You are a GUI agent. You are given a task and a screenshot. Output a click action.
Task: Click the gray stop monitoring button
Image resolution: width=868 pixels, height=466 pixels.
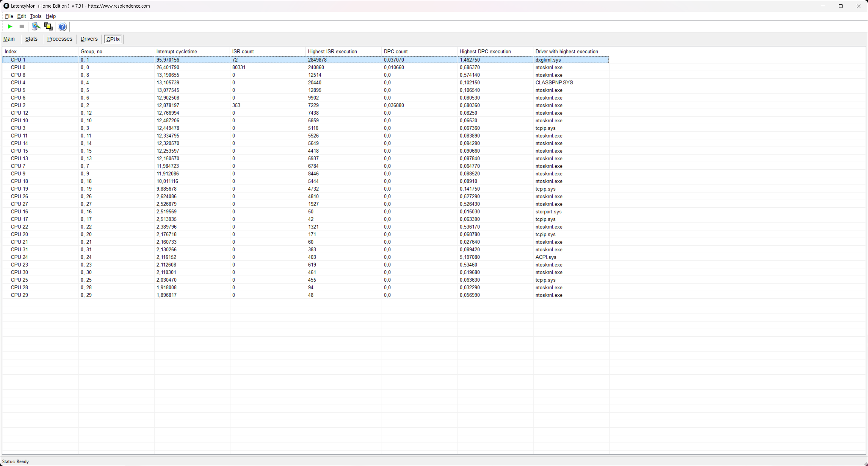[x=22, y=26]
